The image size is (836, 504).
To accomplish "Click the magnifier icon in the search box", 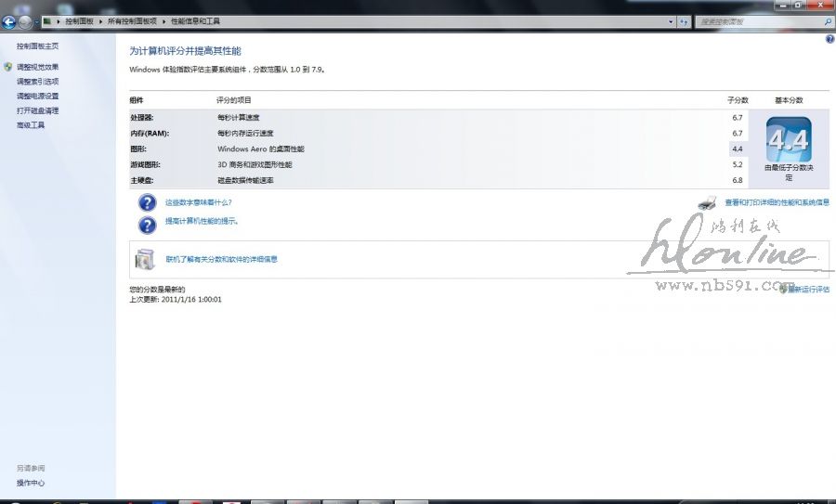I will pyautogui.click(x=827, y=20).
